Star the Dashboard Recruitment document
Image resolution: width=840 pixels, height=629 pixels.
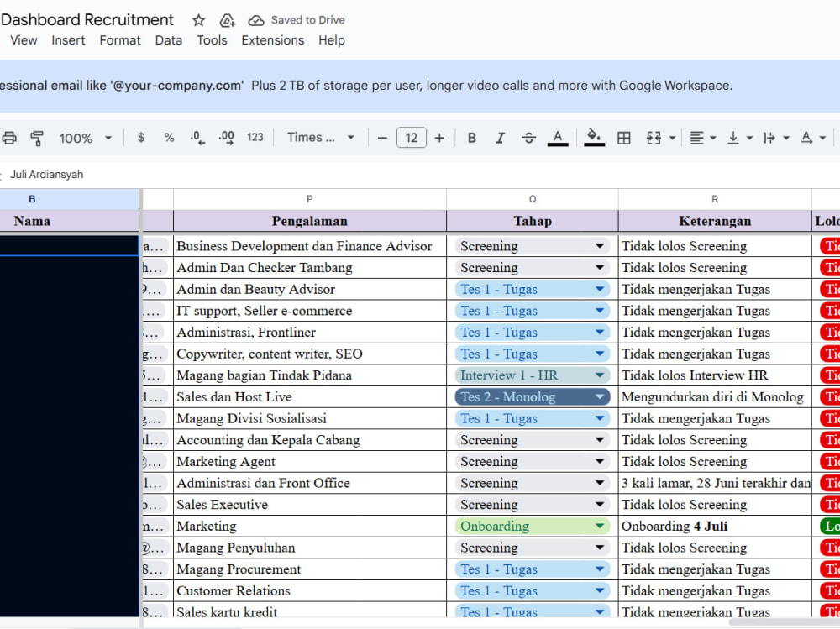(x=199, y=20)
